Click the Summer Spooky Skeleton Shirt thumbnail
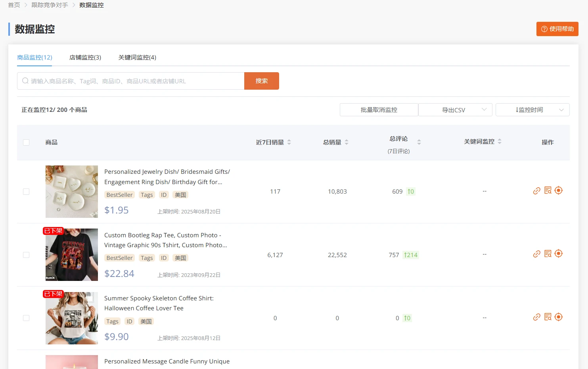 pos(72,318)
